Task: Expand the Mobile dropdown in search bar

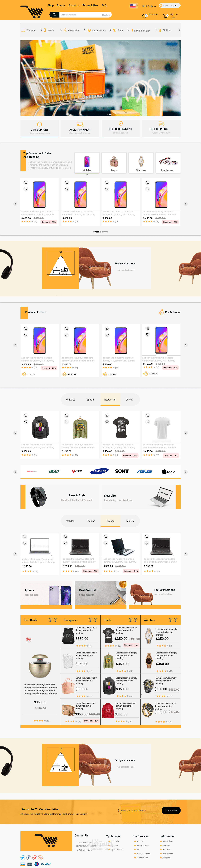Action: point(106,15)
